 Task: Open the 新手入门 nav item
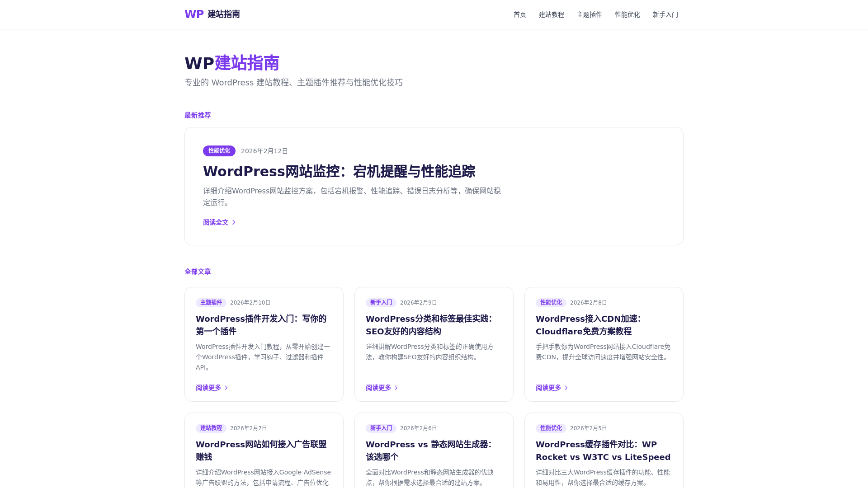(665, 14)
